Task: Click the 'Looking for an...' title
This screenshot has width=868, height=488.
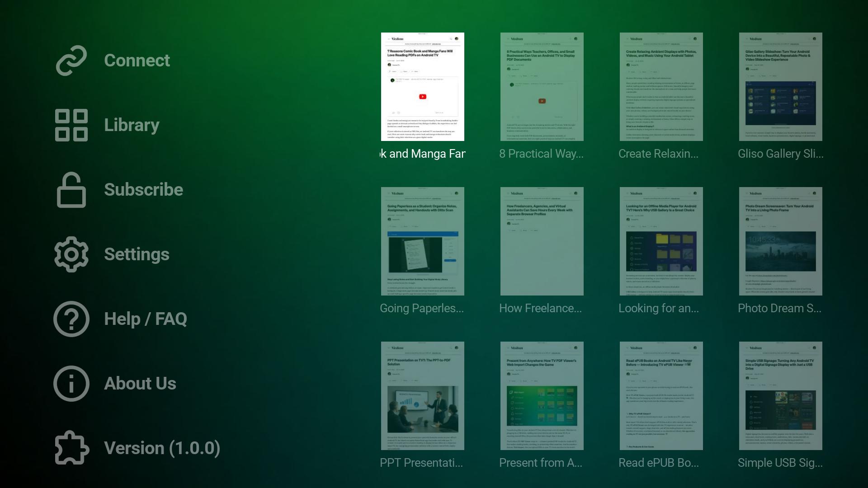Action: [659, 309]
